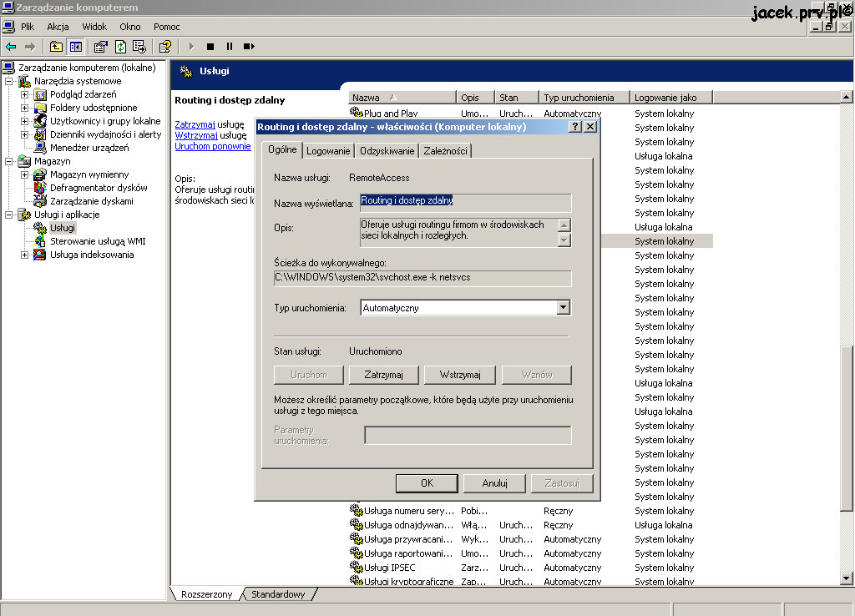
Task: Open Properties toolbar icon
Action: click(100, 47)
